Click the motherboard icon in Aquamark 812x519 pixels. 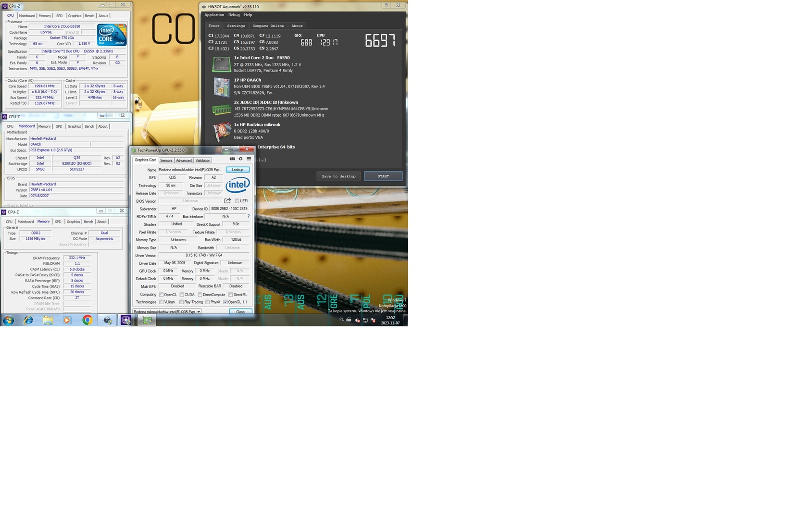pyautogui.click(x=222, y=87)
